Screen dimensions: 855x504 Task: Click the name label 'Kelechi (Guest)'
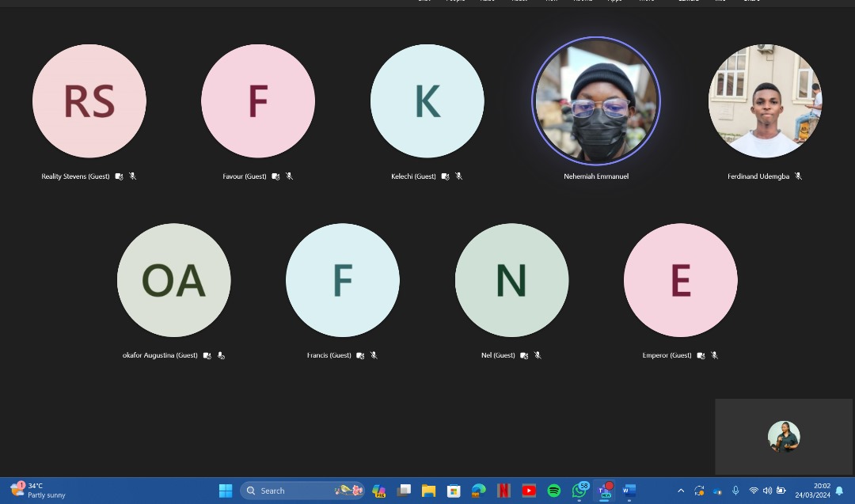[413, 176]
